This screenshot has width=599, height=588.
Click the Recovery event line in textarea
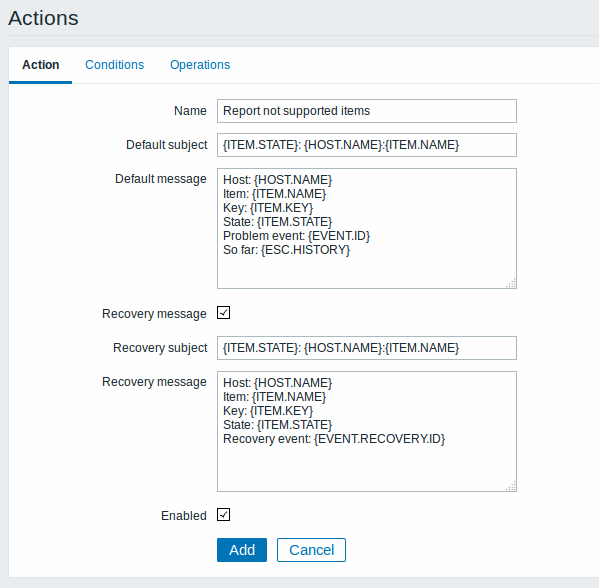click(x=334, y=439)
